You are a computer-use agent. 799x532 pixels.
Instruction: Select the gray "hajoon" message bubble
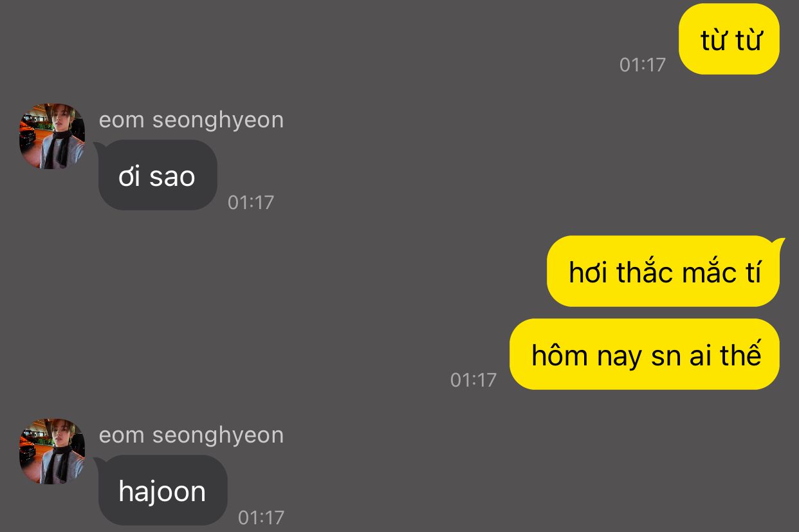pyautogui.click(x=163, y=491)
